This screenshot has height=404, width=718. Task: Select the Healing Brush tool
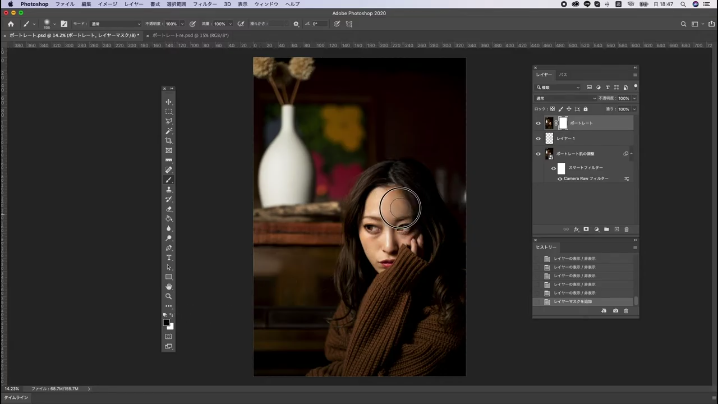click(169, 170)
